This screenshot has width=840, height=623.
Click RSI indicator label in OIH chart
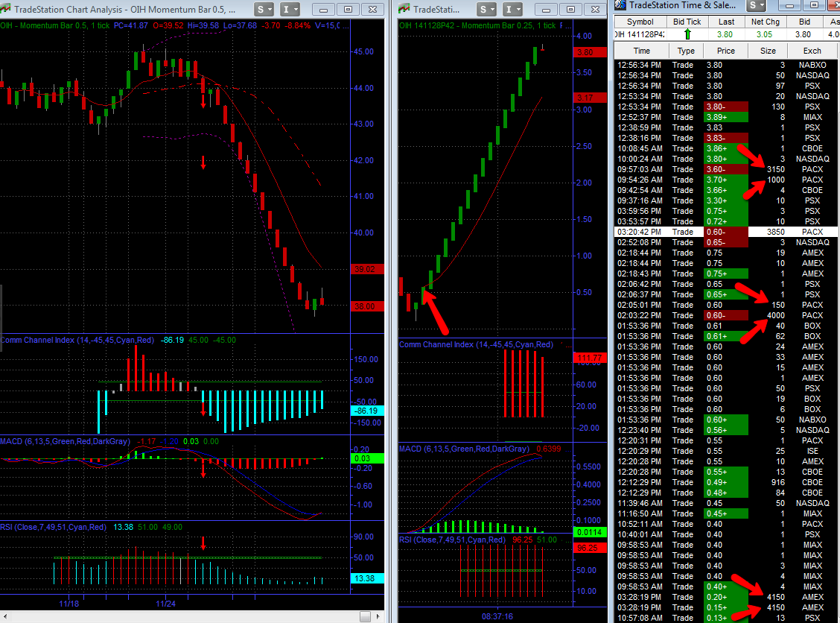(54, 527)
